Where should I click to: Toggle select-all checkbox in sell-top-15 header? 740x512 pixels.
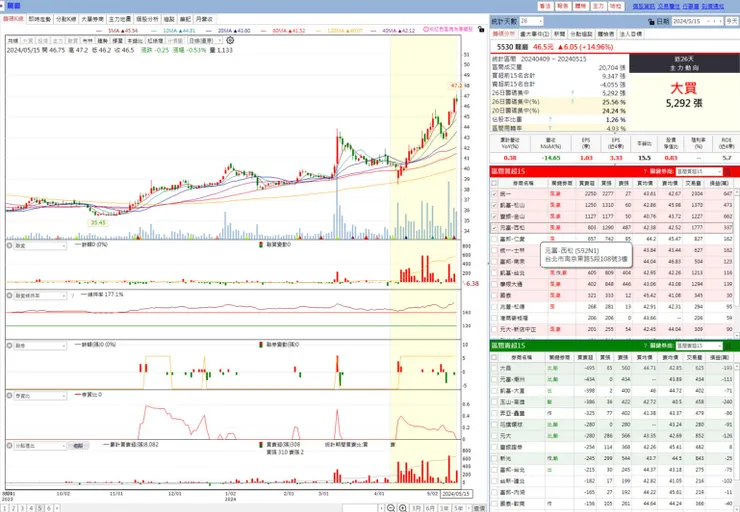[494, 358]
